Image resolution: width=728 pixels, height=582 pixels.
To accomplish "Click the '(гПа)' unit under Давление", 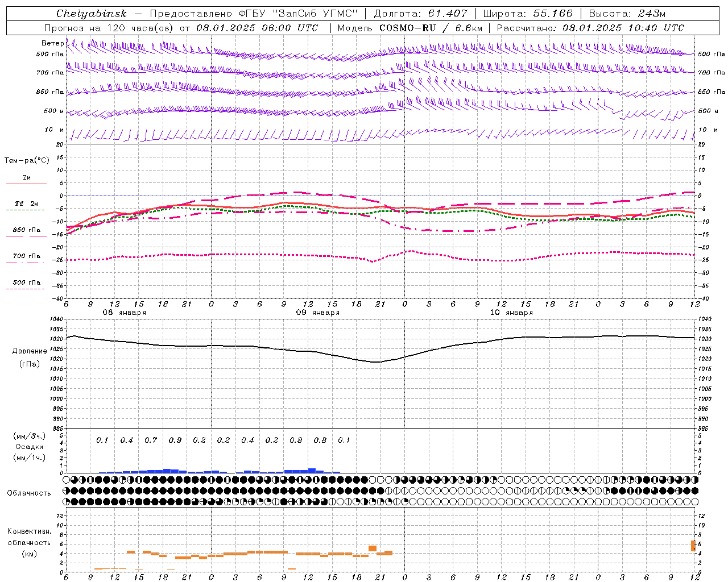I will (x=30, y=364).
